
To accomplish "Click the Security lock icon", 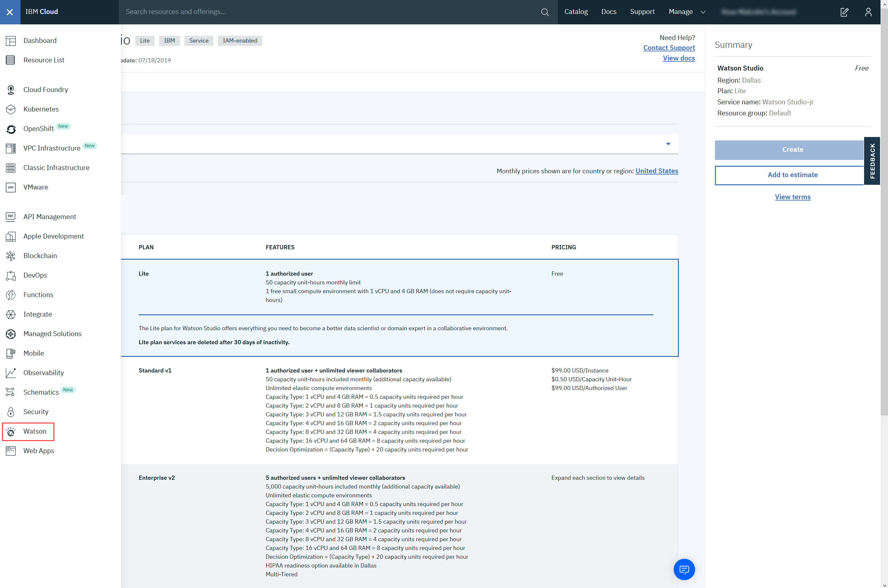I will tap(11, 412).
